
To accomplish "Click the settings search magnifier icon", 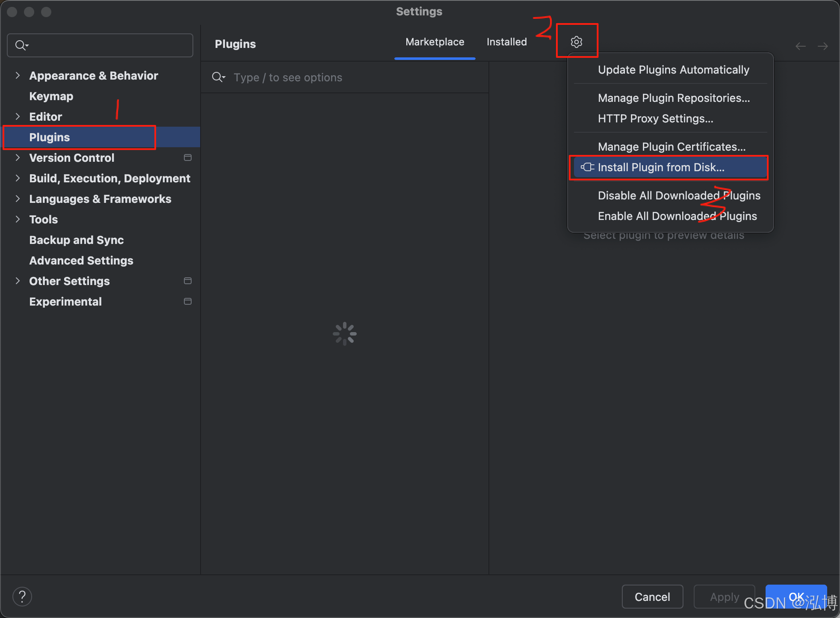I will [21, 45].
